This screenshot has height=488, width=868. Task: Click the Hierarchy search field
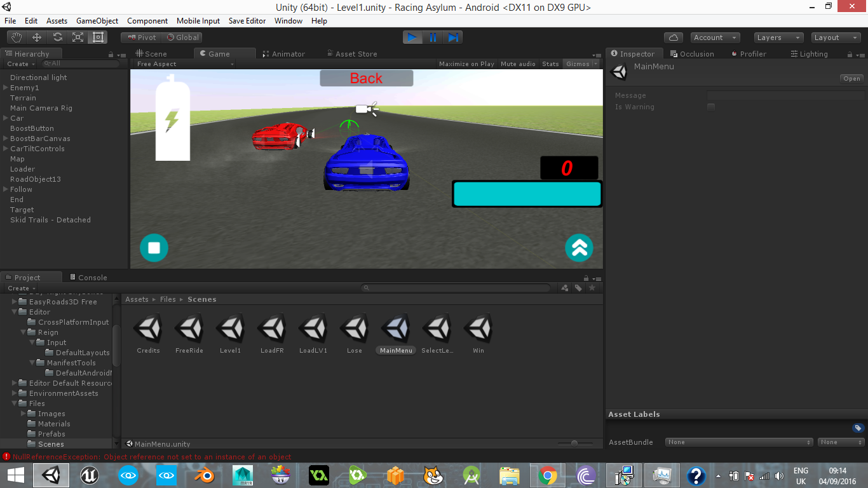[x=81, y=64]
